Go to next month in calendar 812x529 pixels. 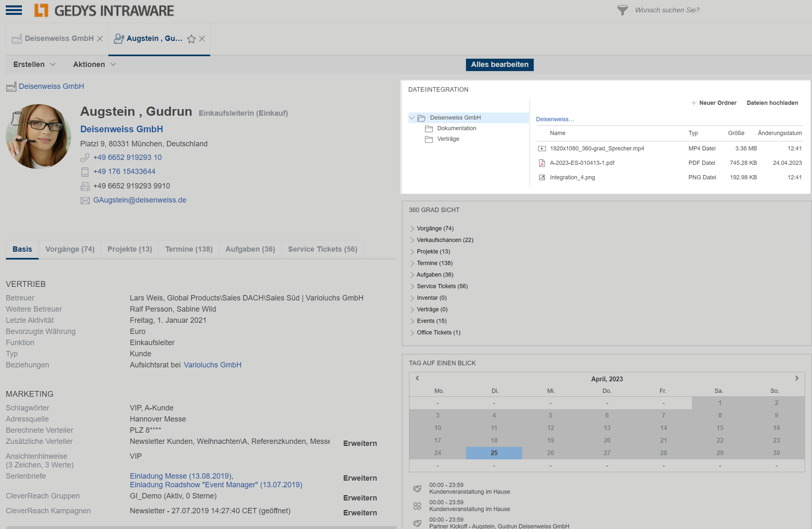click(797, 378)
